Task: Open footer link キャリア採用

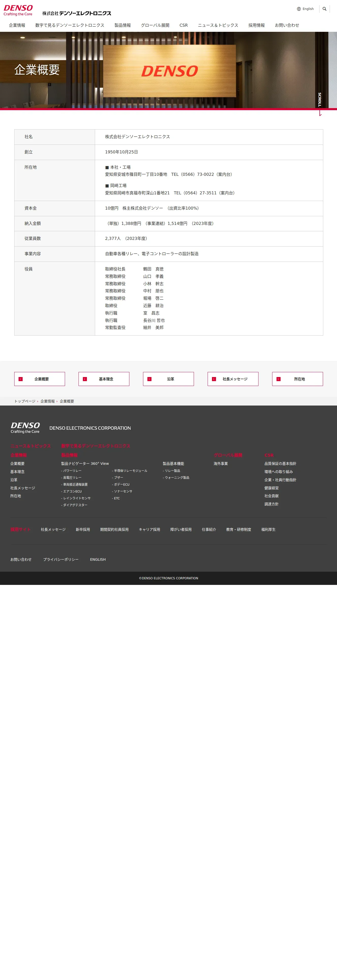Action: pos(149,529)
